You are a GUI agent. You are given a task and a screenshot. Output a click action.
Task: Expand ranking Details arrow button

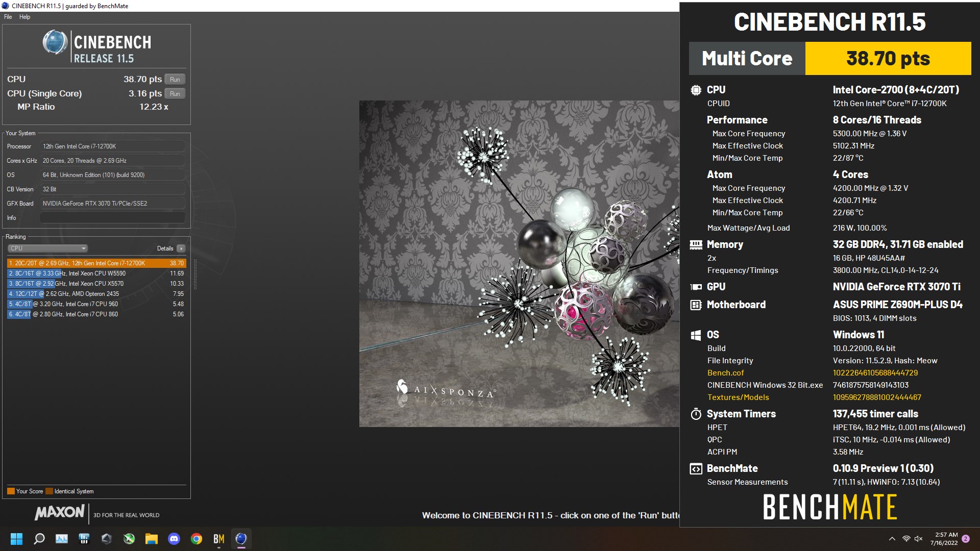[181, 248]
